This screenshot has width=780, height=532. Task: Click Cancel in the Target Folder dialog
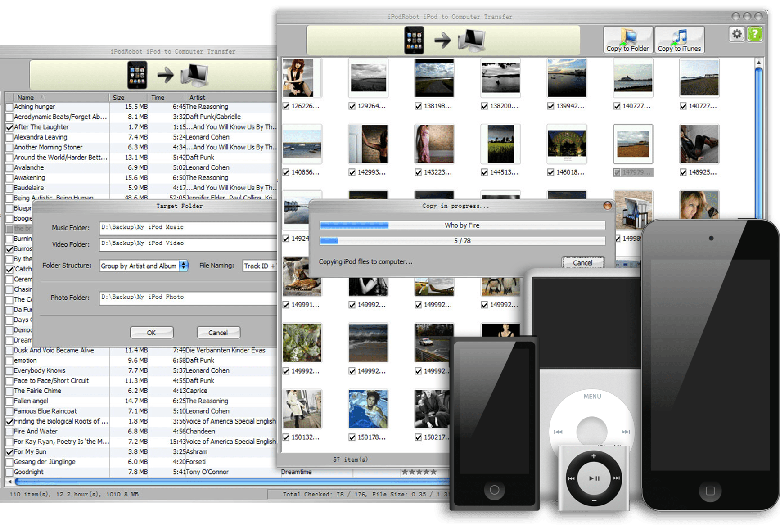(218, 333)
